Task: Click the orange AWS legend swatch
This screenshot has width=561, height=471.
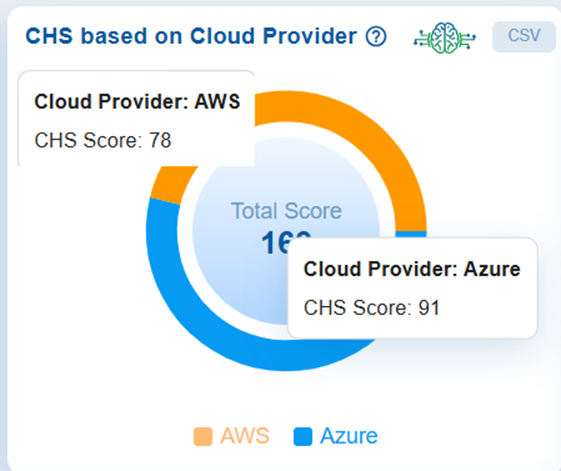Action: (x=203, y=437)
